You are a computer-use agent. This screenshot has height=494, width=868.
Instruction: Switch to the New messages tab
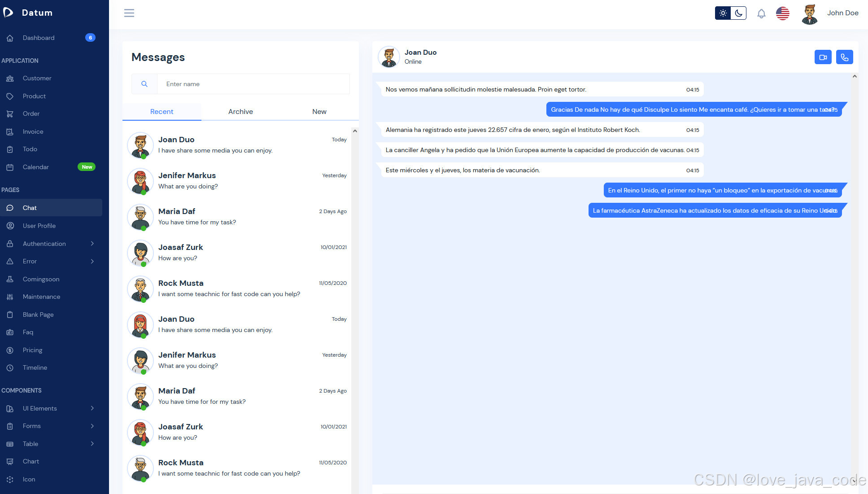point(319,112)
